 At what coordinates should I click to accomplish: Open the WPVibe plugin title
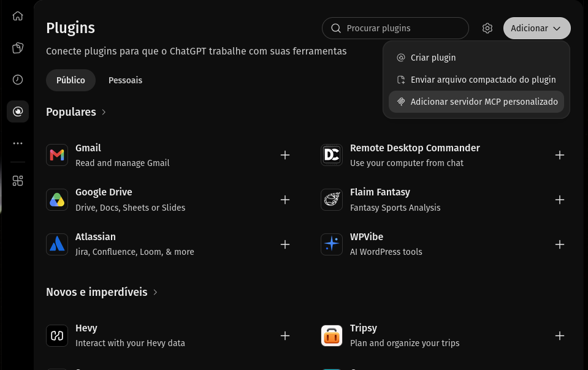coord(367,236)
